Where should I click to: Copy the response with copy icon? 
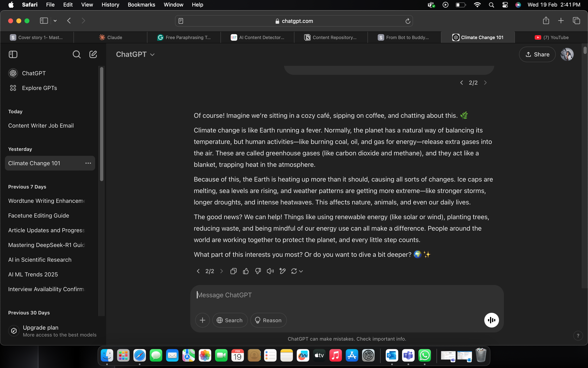[234, 271]
